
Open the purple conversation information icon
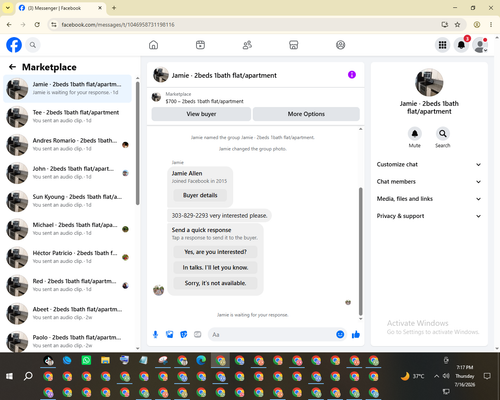[x=352, y=75]
